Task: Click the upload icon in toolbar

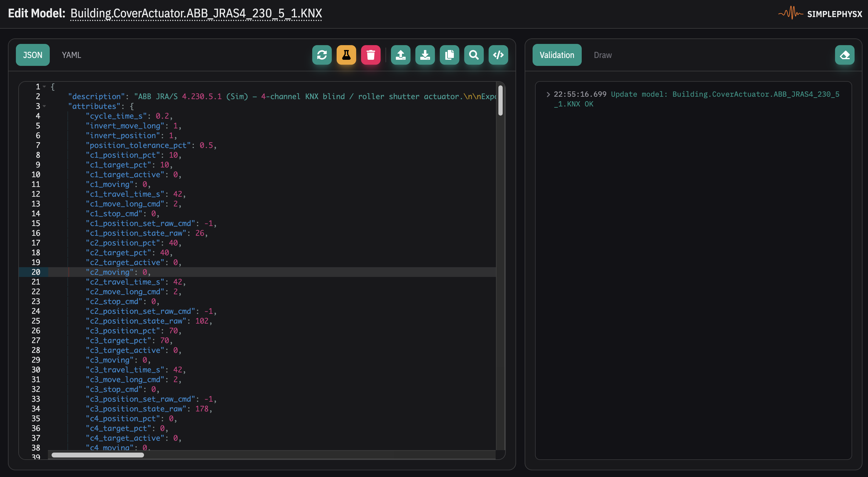Action: tap(400, 55)
